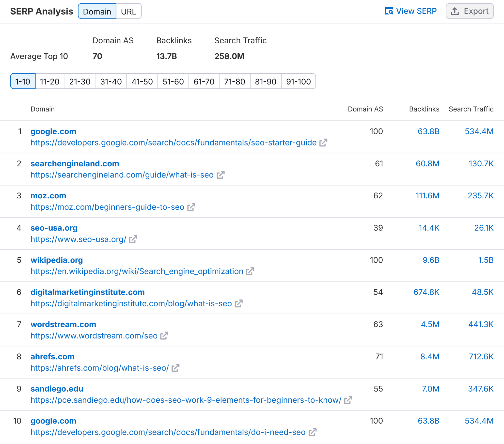This screenshot has width=504, height=444.
Task: Switch SERP analysis view to URL
Action: [128, 11]
